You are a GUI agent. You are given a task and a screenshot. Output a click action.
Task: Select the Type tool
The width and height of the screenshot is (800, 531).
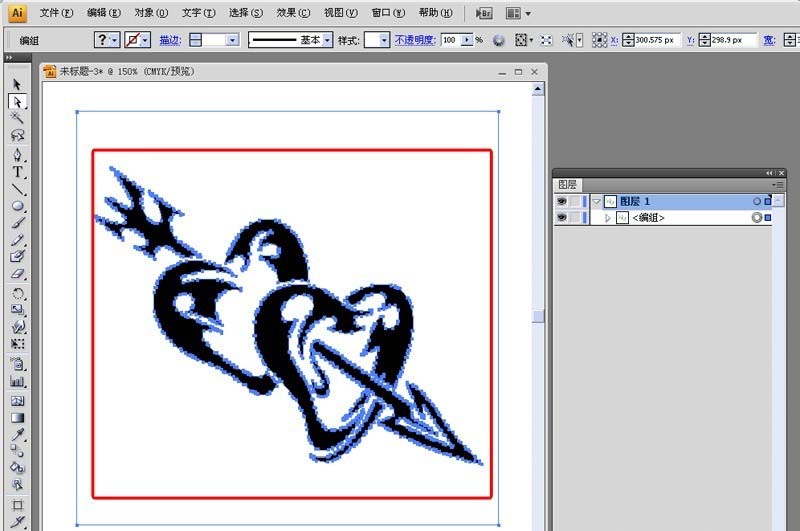(x=17, y=172)
